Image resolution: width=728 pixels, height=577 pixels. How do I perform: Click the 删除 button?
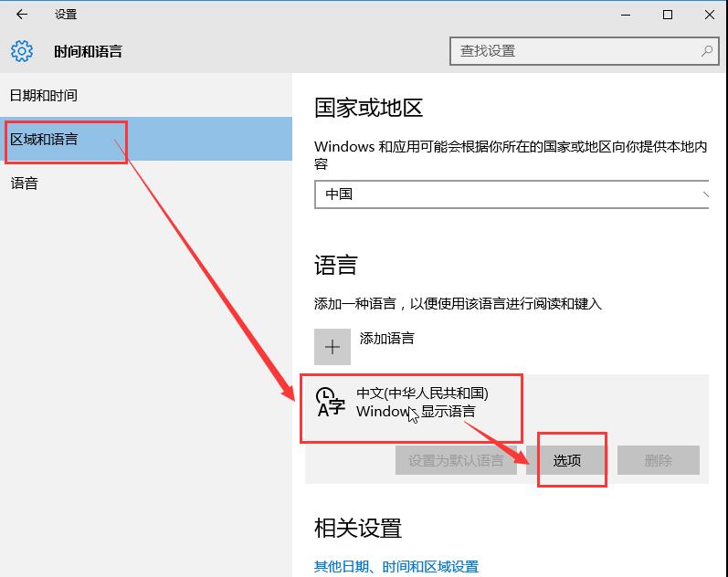[x=659, y=460]
